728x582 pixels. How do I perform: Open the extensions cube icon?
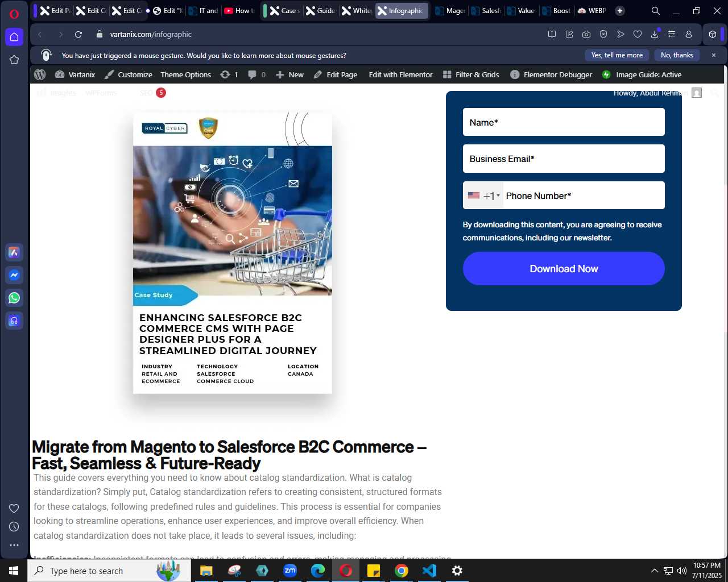pos(713,34)
